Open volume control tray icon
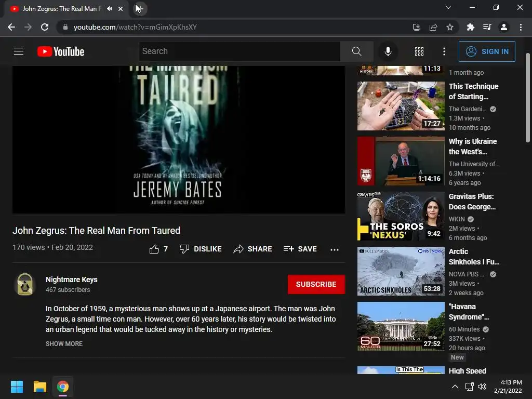532x399 pixels. coord(482,387)
